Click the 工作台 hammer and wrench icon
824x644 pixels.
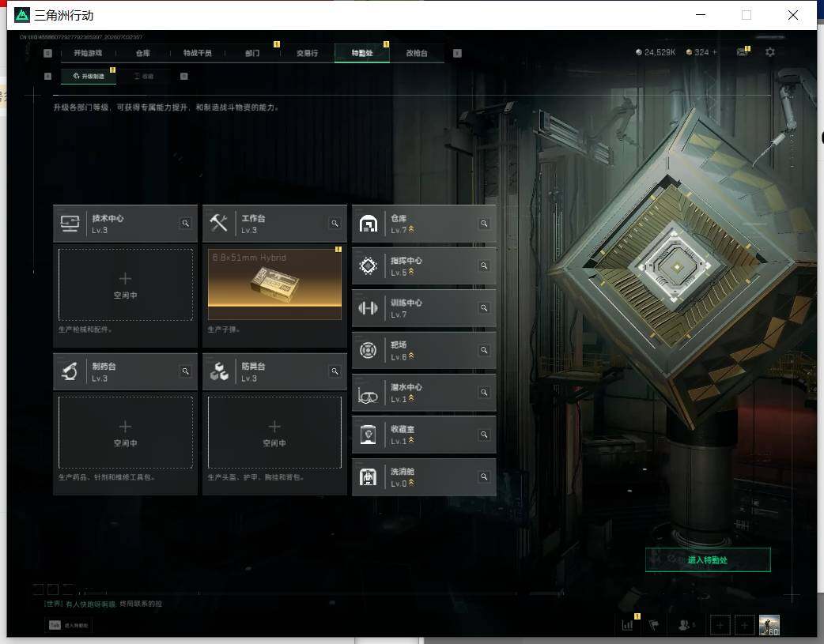218,224
